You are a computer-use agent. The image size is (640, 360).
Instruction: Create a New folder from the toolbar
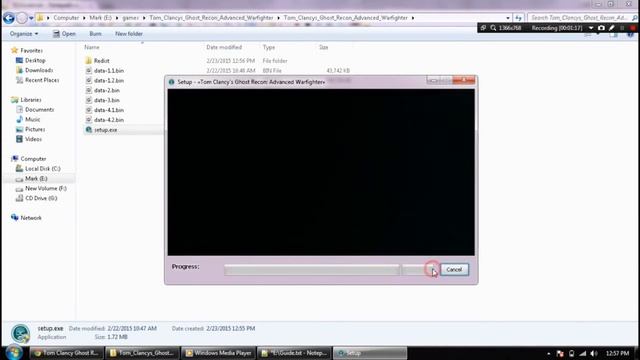coord(129,34)
